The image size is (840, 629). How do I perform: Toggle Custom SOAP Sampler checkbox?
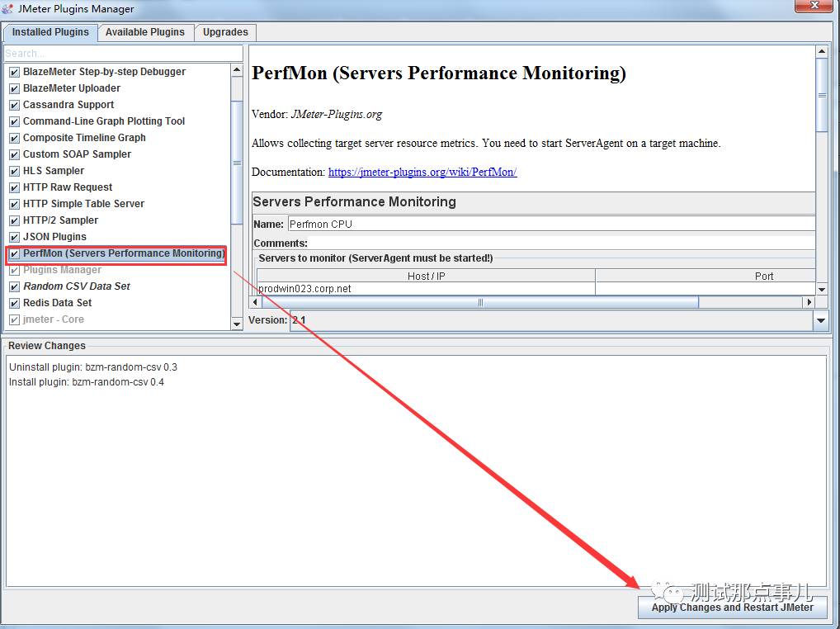pos(15,155)
